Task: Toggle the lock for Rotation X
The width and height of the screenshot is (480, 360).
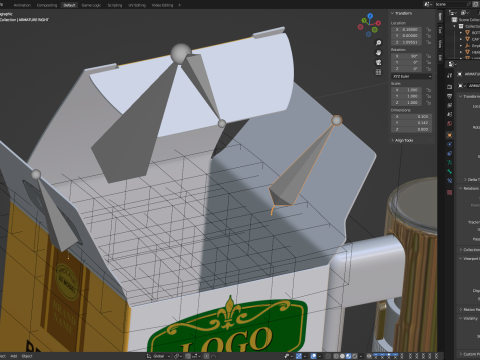Action: click(x=429, y=56)
